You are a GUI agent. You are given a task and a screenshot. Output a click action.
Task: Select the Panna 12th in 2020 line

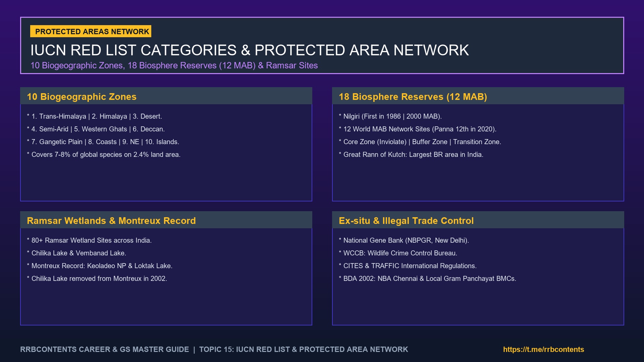point(418,129)
